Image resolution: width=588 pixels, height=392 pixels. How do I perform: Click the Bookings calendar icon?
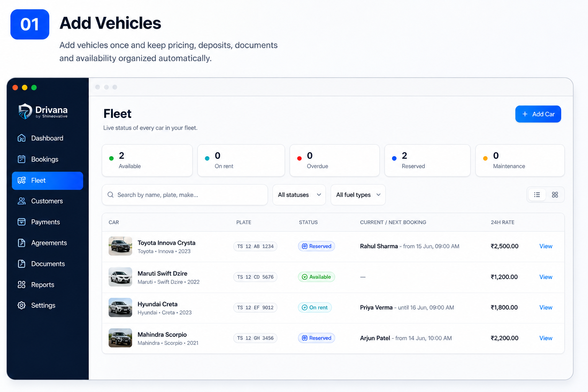tap(22, 159)
